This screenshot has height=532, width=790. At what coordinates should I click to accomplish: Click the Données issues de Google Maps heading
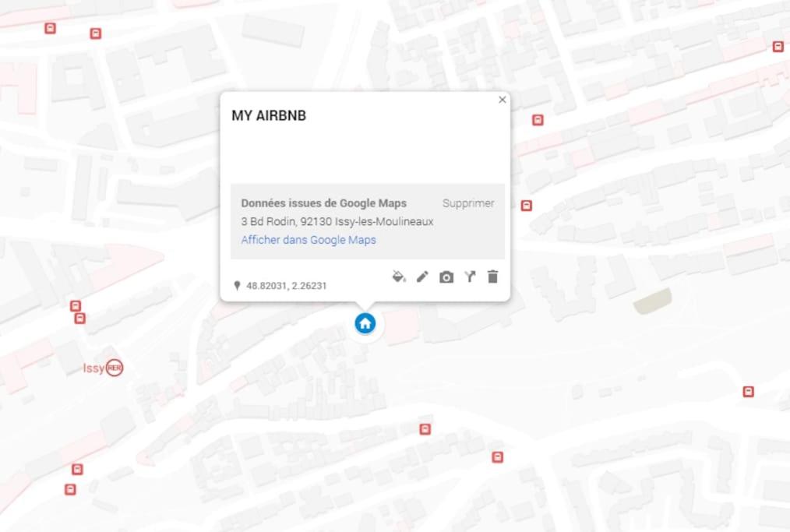(x=323, y=203)
